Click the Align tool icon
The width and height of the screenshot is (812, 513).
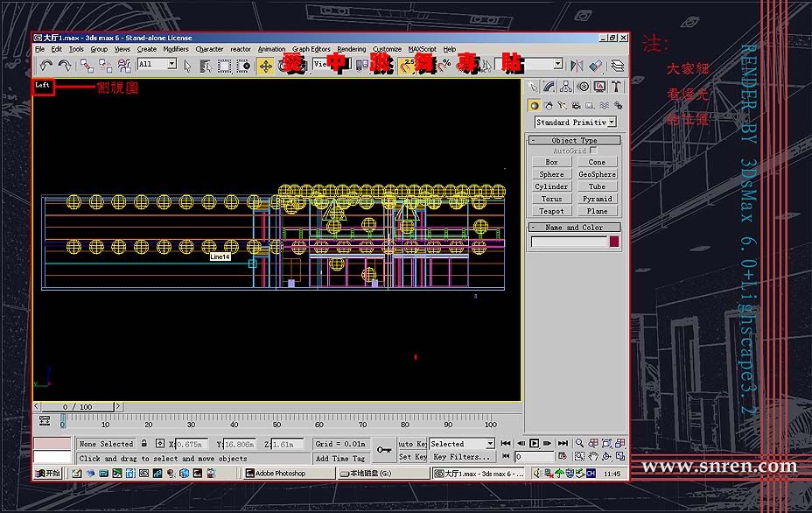596,66
